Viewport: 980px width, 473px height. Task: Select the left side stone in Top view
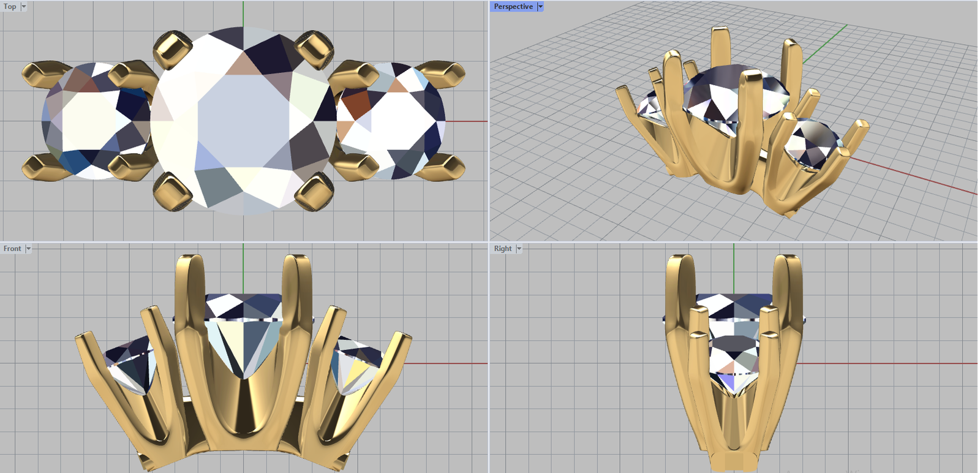pos(92,121)
